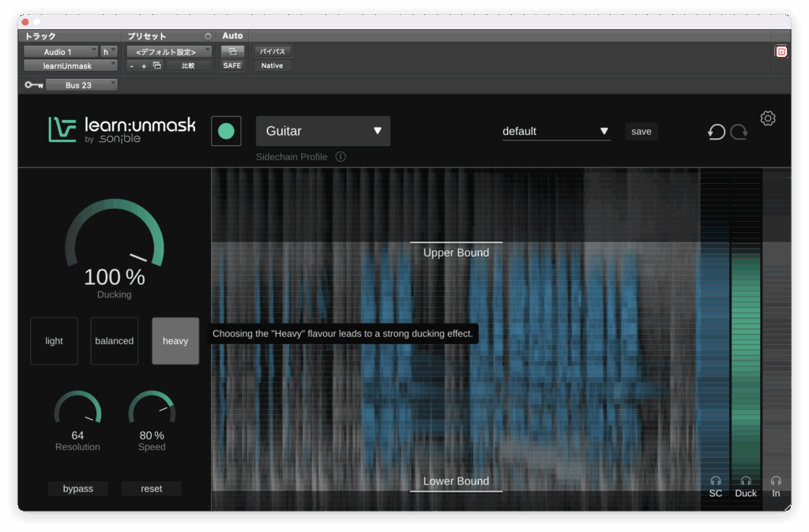Select previous preset with minus button
The width and height of the screenshot is (809, 532).
point(132,66)
